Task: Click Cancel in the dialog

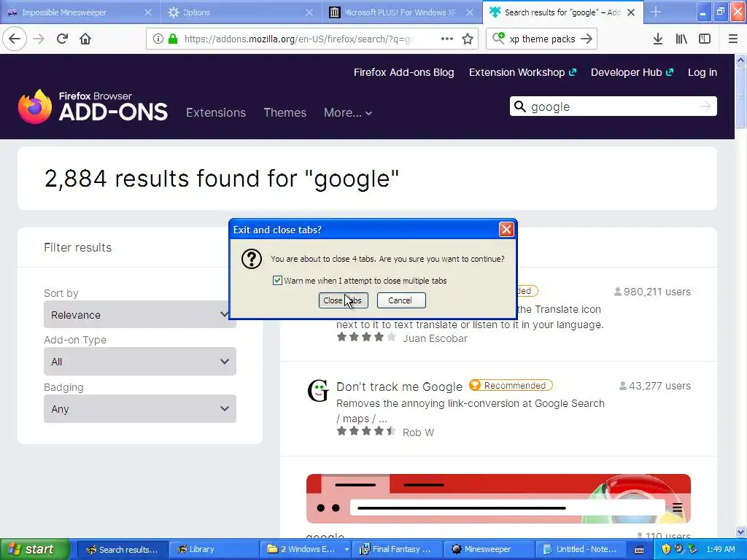Action: [400, 300]
